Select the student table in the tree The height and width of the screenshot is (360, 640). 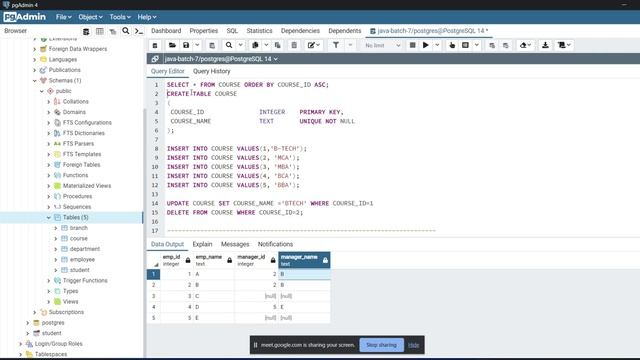(x=80, y=270)
